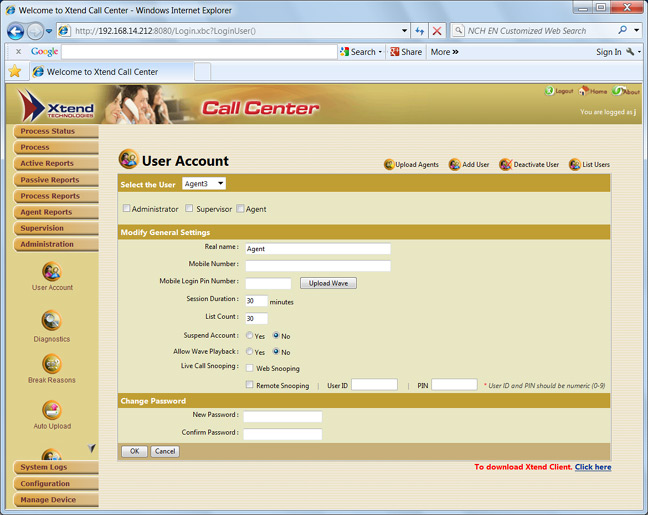Close the Google toolbar with X

tap(18, 52)
